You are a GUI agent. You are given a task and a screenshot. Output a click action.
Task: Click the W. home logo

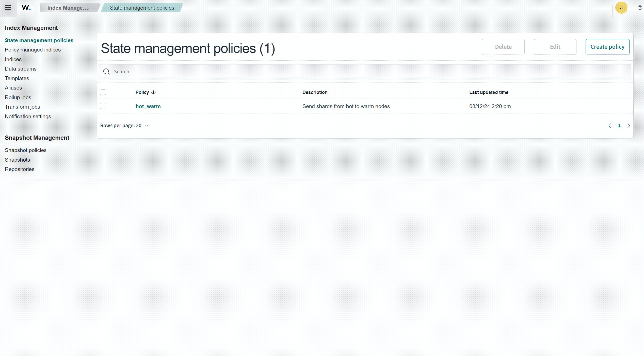26,8
